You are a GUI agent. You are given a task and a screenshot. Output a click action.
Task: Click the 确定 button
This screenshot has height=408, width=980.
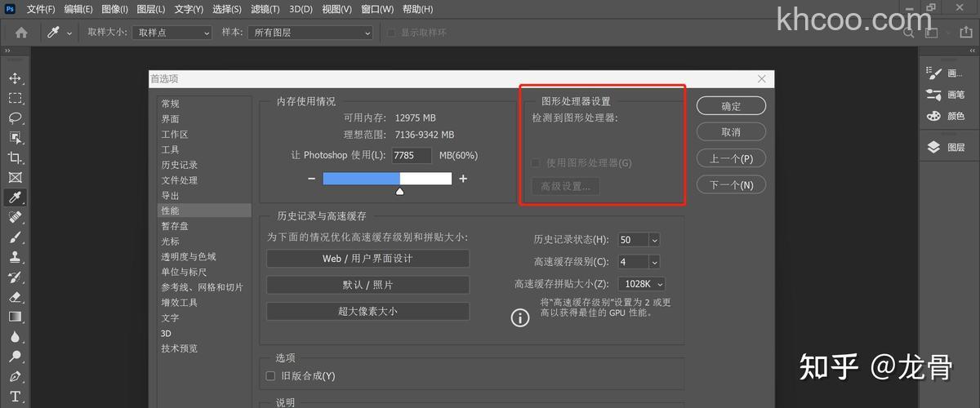[x=731, y=106]
